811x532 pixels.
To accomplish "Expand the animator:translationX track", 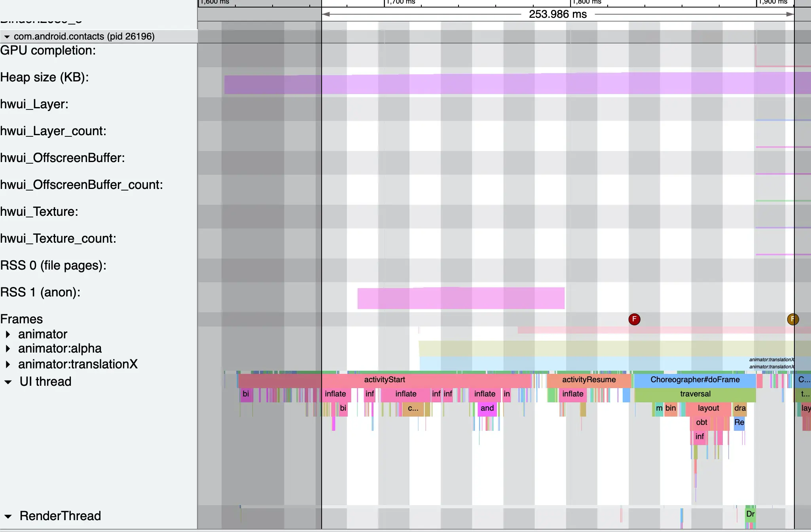I will 8,364.
